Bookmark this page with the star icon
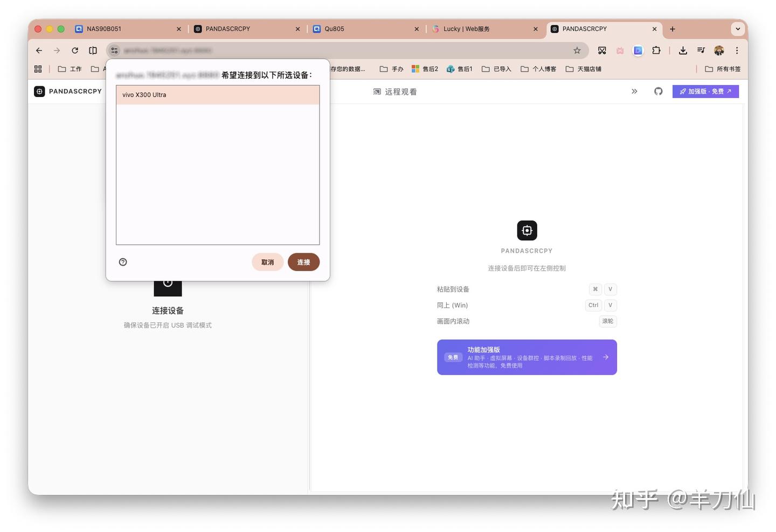The width and height of the screenshot is (776, 532). [x=577, y=51]
